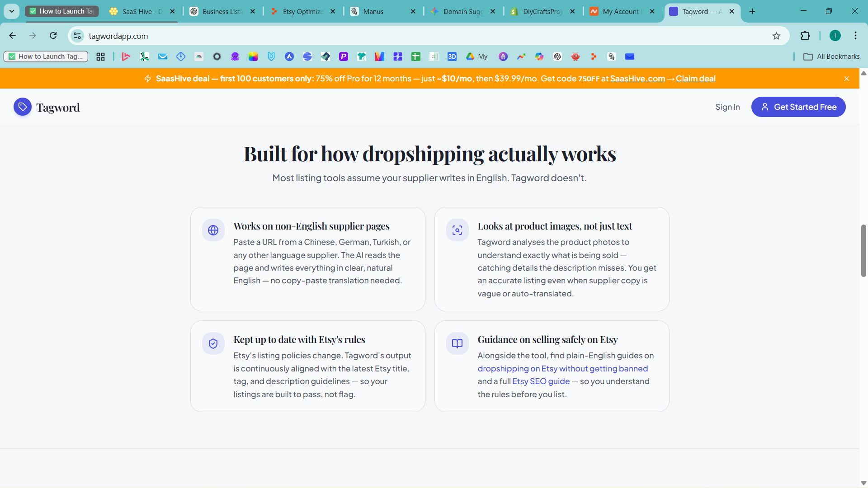Open the blue puzzle squares bookmark
Viewport: 868px width, 488px height.
398,56
